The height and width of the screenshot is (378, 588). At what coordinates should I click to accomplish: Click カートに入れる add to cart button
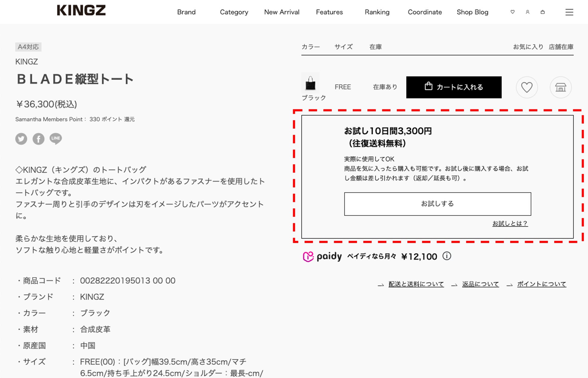pos(454,87)
